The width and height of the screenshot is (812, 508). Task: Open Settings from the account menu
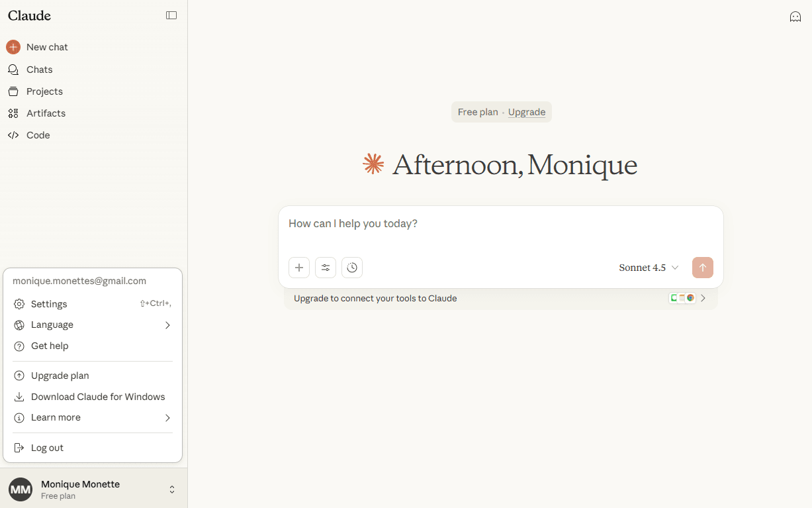pyautogui.click(x=49, y=304)
